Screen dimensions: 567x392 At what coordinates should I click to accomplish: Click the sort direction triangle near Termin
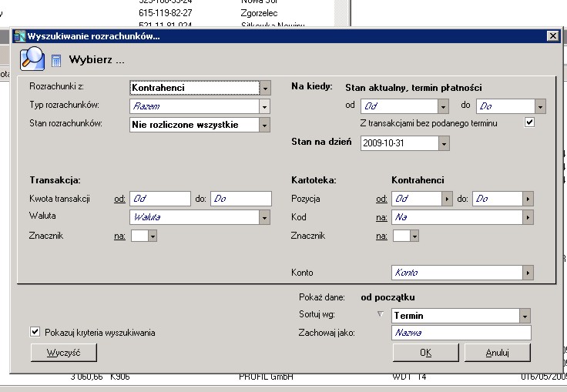379,315
